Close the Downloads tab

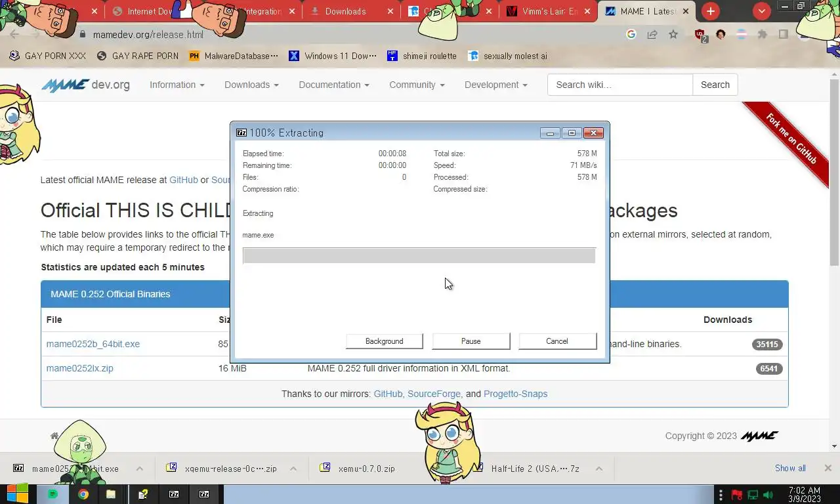coord(390,11)
